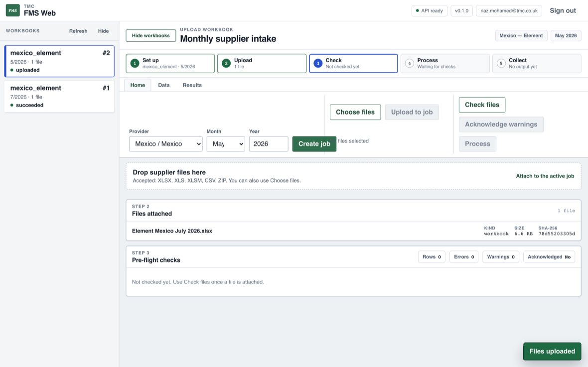Refresh the workbooks list
588x367 pixels.
pos(78,31)
